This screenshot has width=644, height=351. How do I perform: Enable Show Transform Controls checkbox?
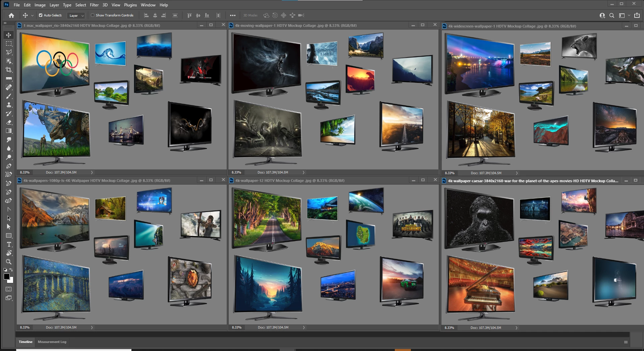tap(93, 15)
